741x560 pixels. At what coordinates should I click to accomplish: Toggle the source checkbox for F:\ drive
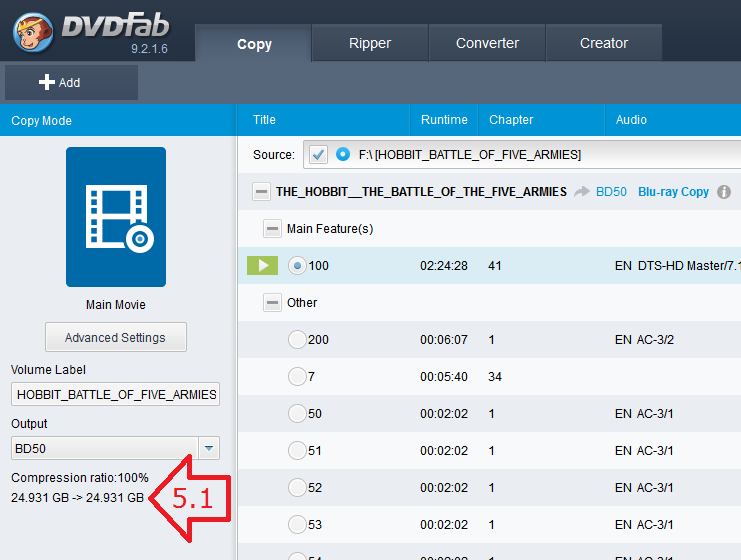coord(318,155)
